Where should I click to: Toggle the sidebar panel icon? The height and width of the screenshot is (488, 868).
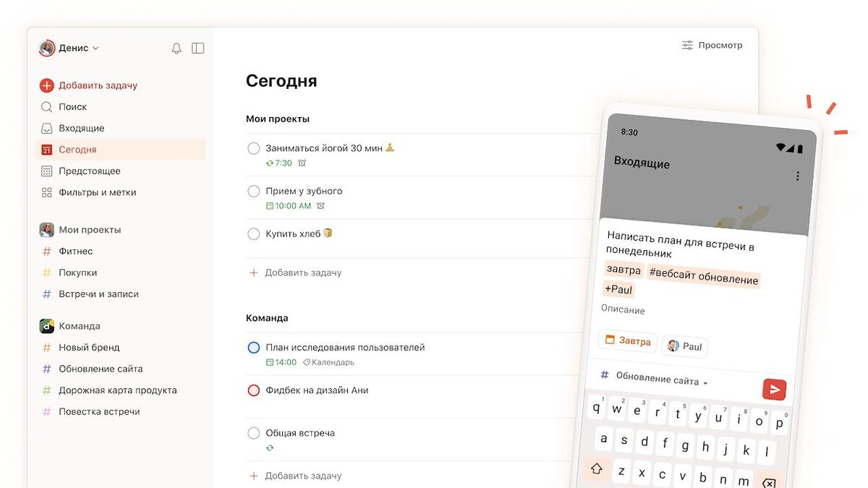(x=198, y=48)
